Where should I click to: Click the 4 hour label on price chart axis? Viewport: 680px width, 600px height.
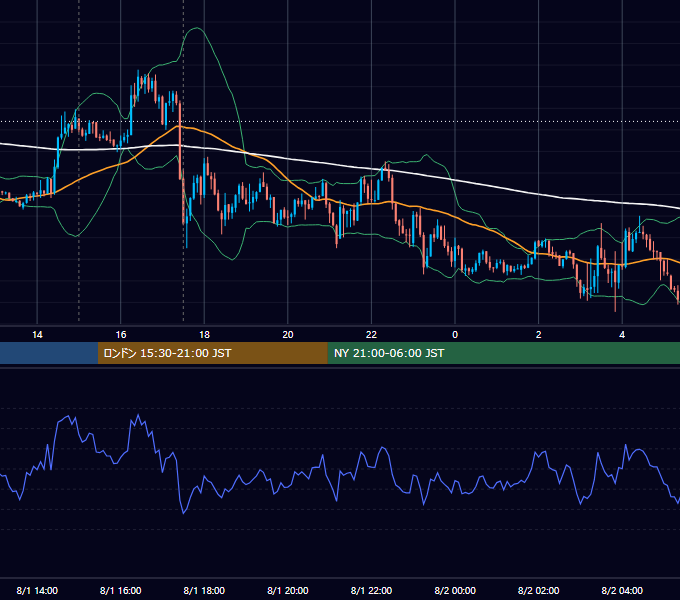pos(622,335)
